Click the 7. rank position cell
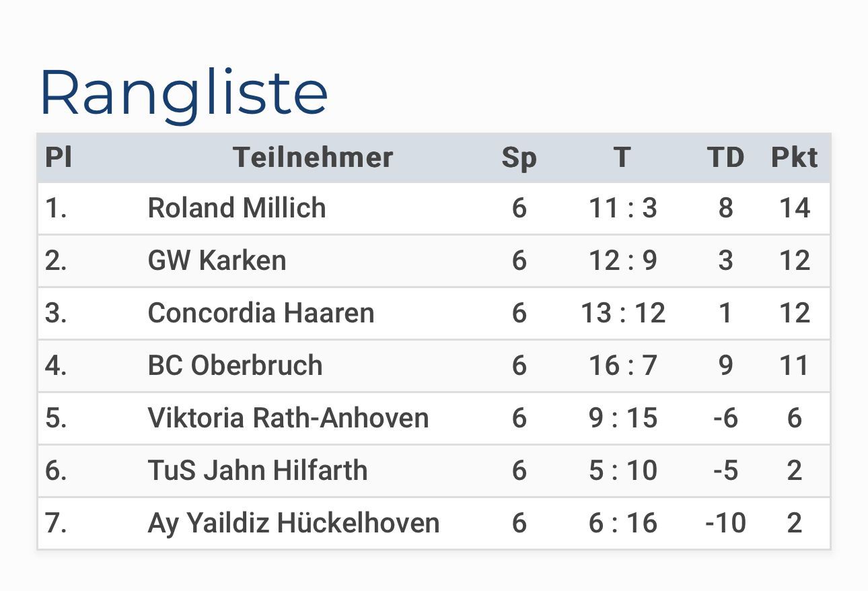This screenshot has width=868, height=591. 56,523
